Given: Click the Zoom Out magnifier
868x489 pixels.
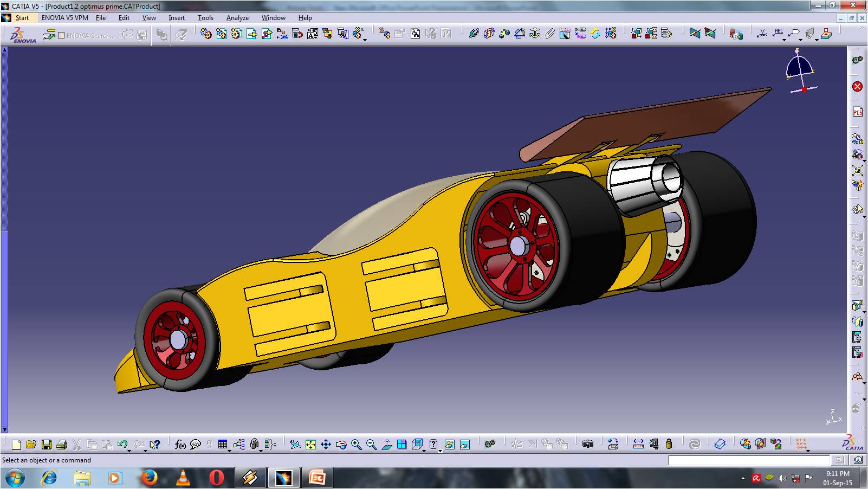Looking at the screenshot, I should pos(371,445).
